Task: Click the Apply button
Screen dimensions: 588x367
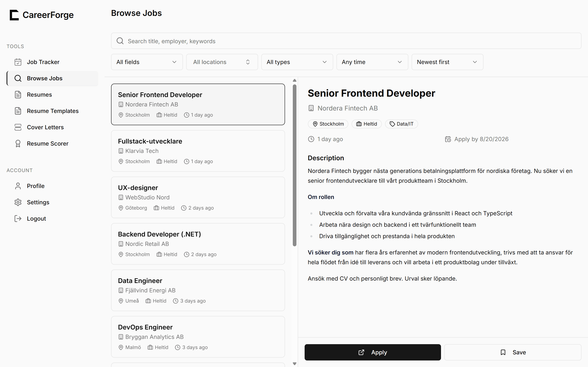Action: pos(372,352)
